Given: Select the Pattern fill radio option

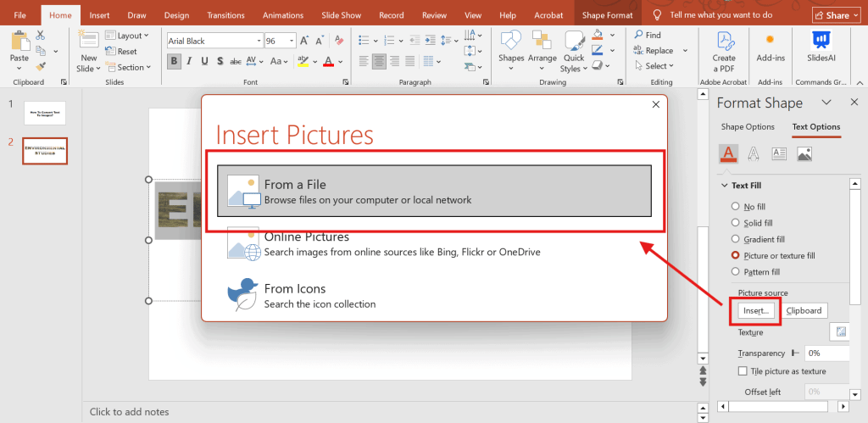Looking at the screenshot, I should click(735, 271).
